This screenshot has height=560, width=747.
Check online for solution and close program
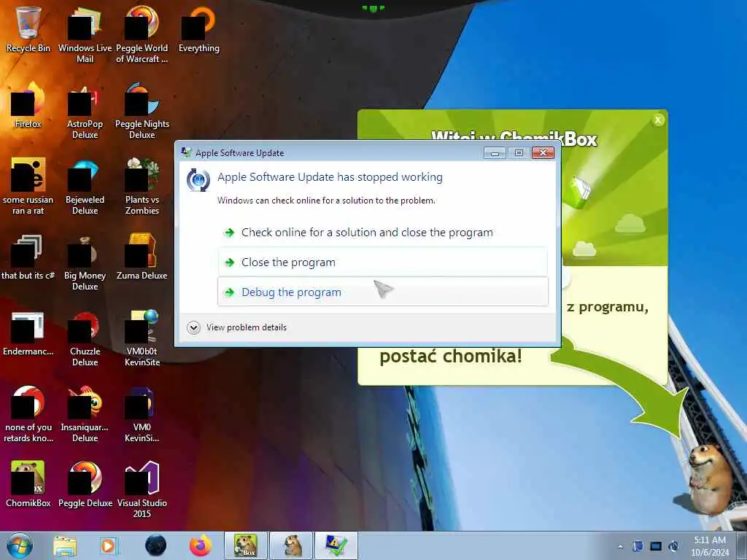click(x=382, y=233)
